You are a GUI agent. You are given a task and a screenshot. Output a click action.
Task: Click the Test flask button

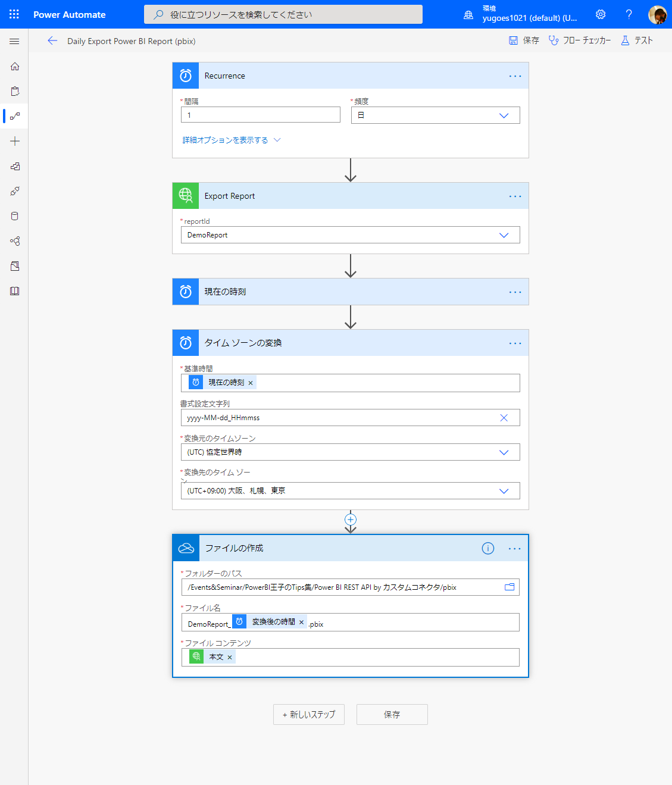click(x=637, y=40)
